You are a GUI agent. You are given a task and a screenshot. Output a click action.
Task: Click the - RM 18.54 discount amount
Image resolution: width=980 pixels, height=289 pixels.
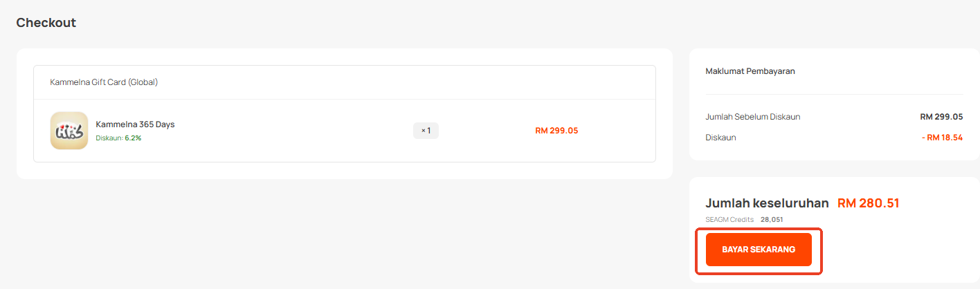pos(942,138)
